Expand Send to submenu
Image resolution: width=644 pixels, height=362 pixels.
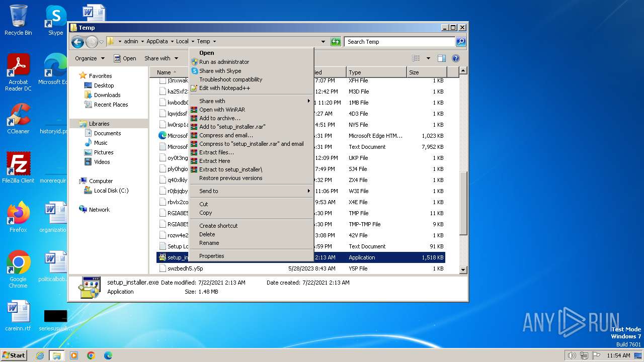pos(252,191)
